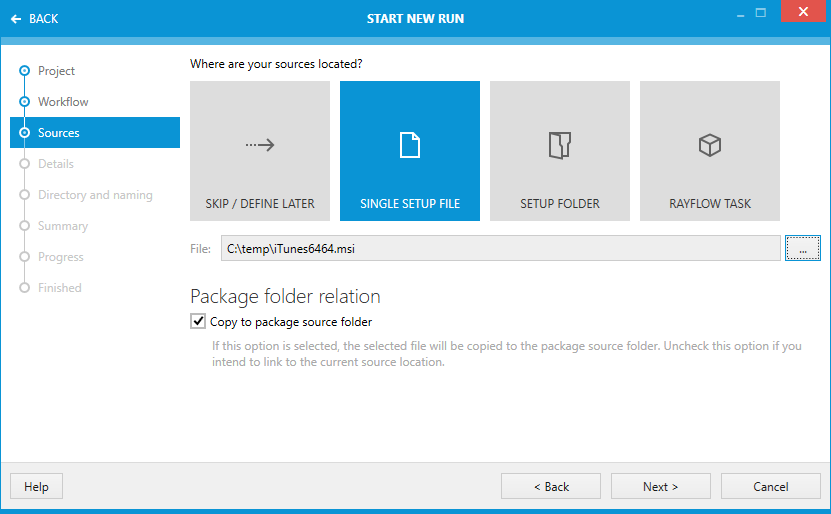The height and width of the screenshot is (514, 831).
Task: Click the Sources step circle marker
Action: 24,133
